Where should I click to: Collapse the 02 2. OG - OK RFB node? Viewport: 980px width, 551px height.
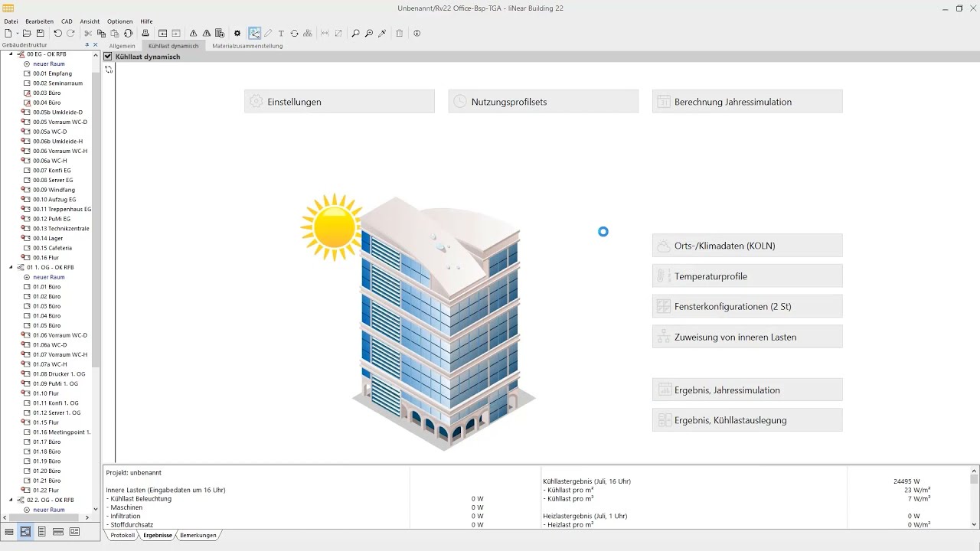coord(11,500)
